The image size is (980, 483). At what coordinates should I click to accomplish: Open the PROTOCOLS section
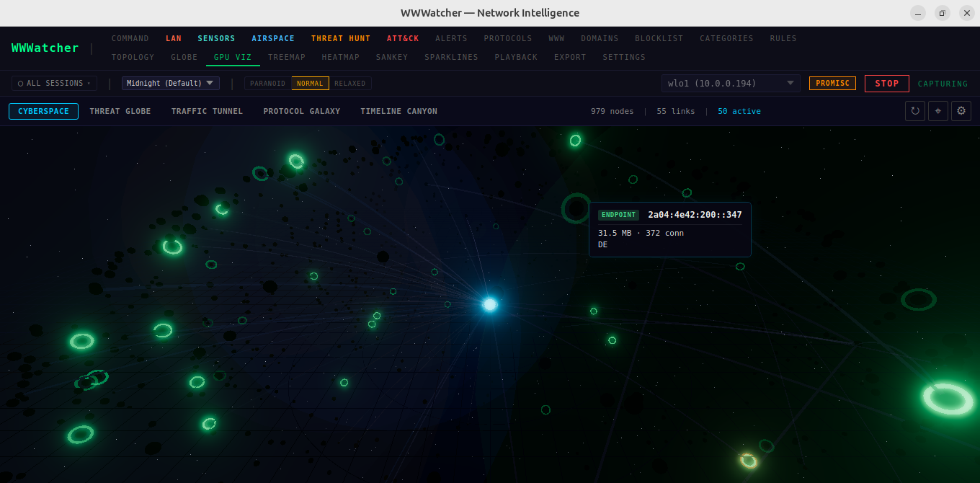point(508,38)
